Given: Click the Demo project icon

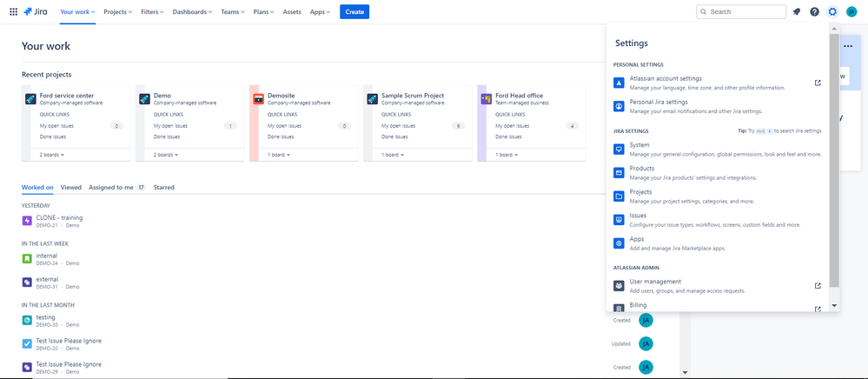Looking at the screenshot, I should (144, 98).
